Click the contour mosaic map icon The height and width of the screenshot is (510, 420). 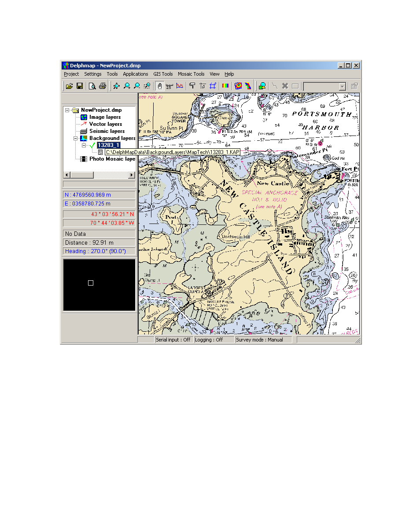(x=238, y=86)
